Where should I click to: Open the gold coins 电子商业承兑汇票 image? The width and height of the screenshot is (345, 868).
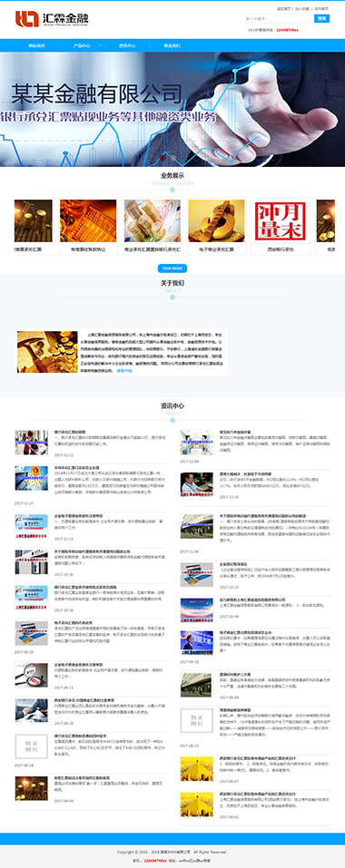tap(216, 221)
